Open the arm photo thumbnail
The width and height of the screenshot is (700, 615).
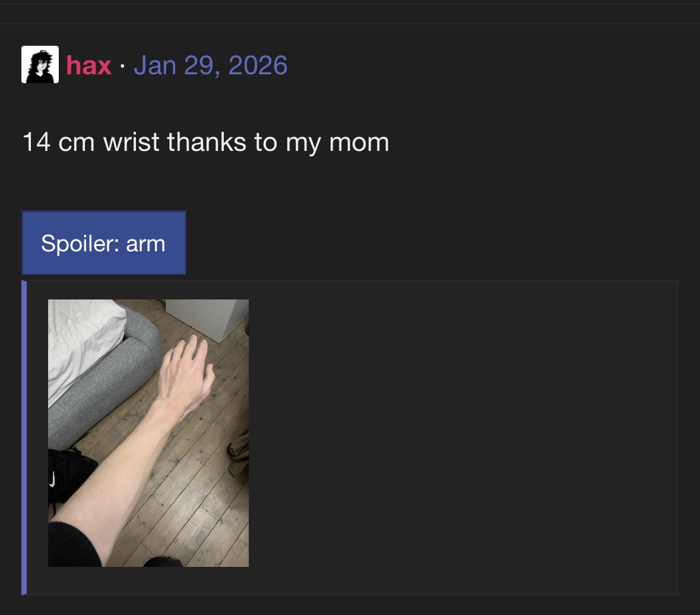pos(148,433)
